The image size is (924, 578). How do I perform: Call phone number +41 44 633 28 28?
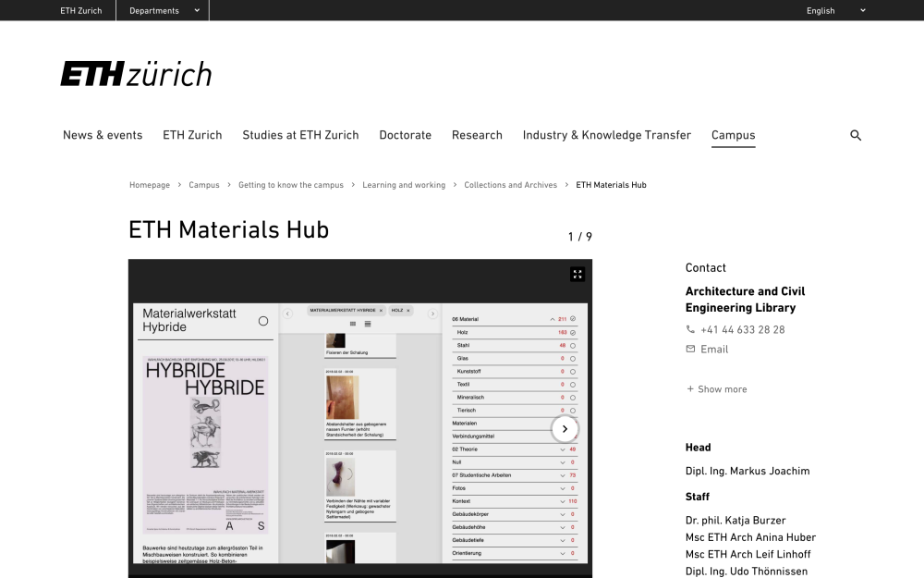743,330
